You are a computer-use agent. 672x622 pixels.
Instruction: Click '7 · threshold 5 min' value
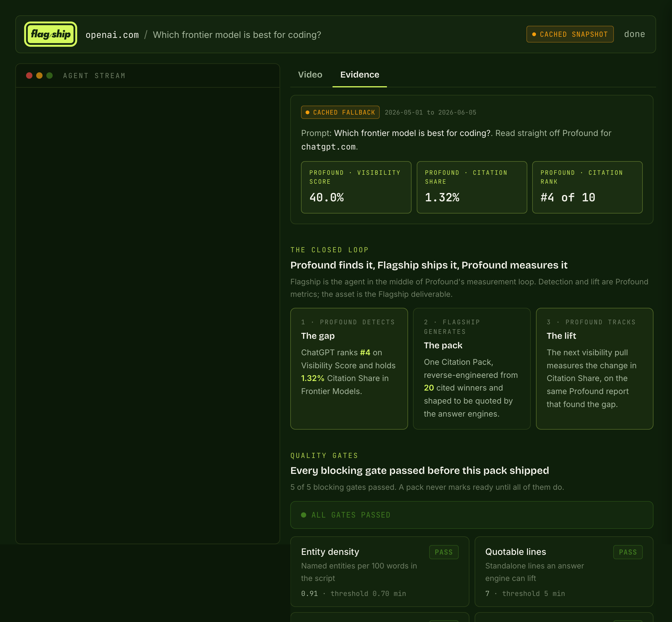click(x=525, y=593)
